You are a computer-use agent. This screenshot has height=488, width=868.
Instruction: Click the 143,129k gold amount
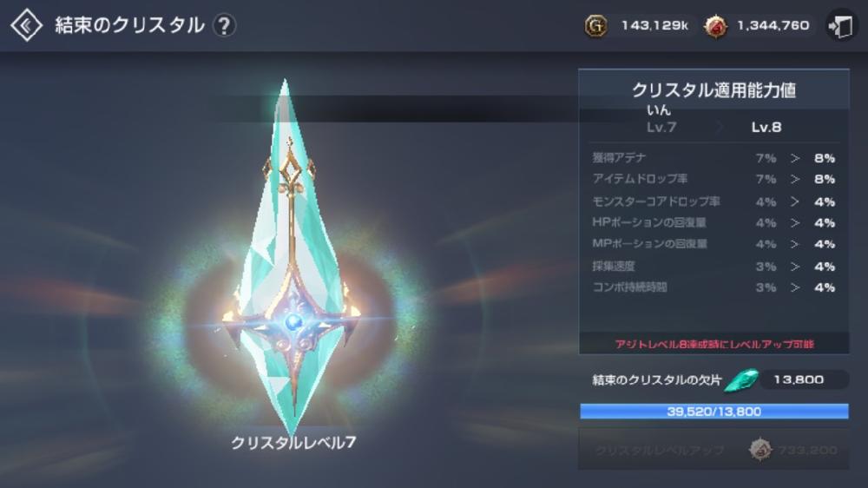[654, 25]
